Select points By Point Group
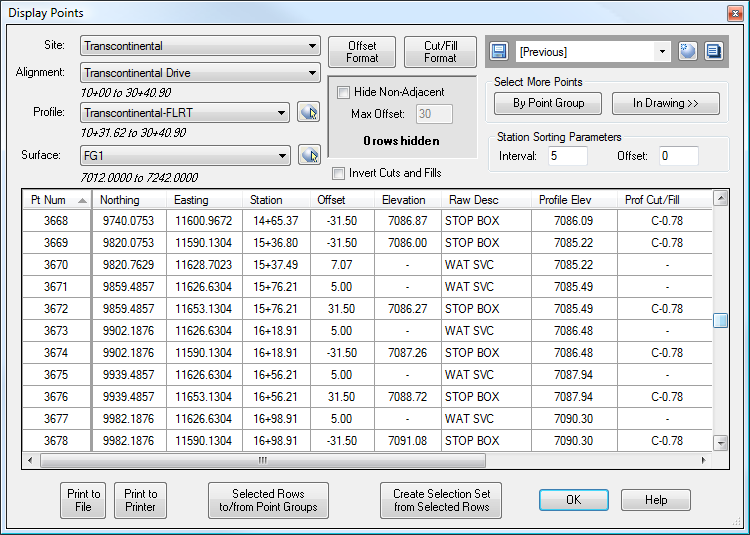Screen dimensions: 750x535 (548, 103)
